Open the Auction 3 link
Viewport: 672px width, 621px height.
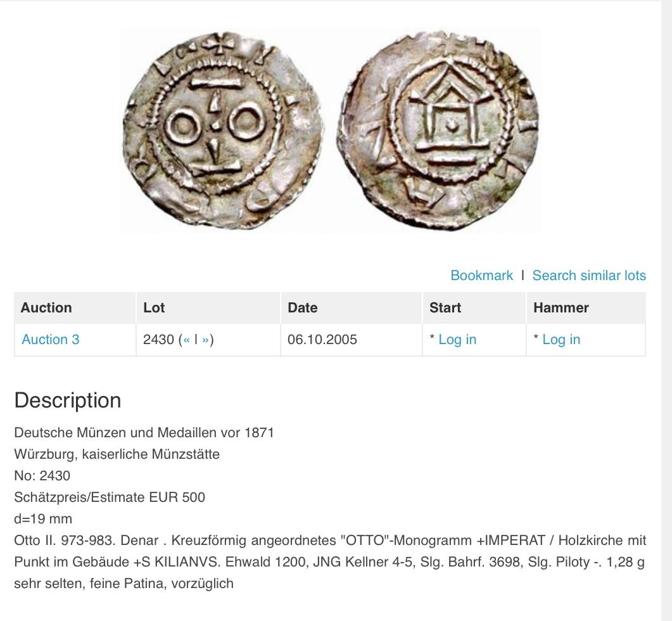click(51, 340)
